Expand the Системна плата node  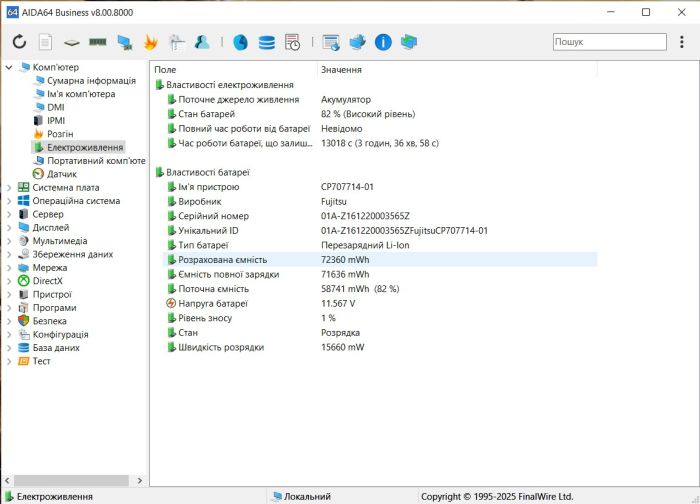(9, 187)
